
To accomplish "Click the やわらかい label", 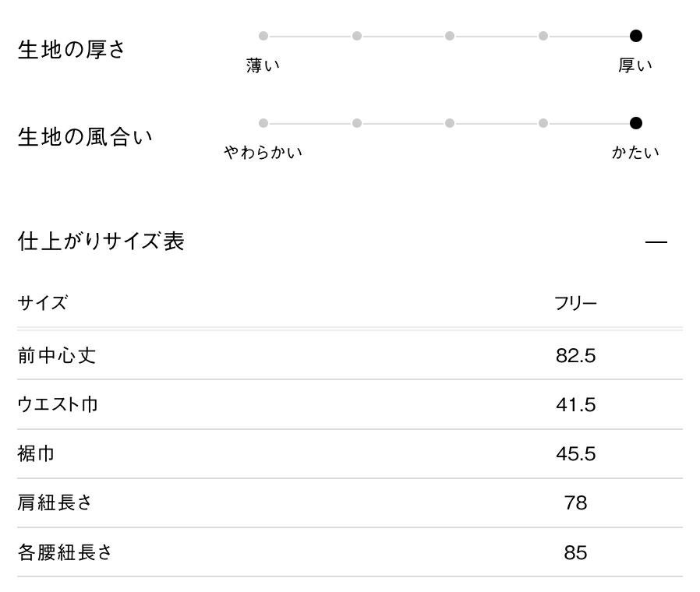I will click(x=263, y=153).
